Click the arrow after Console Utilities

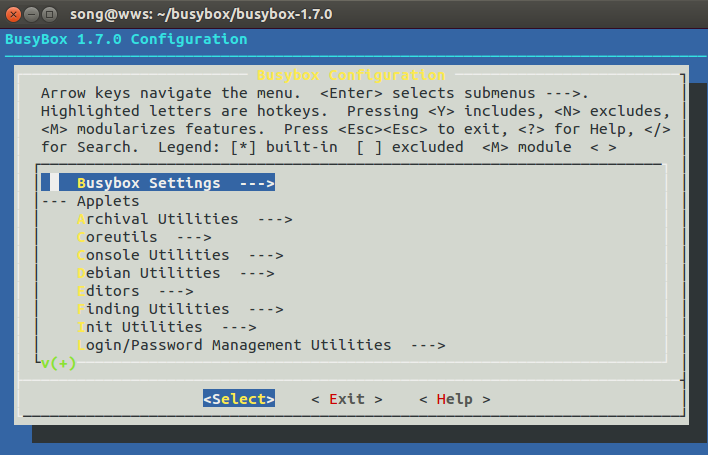pyautogui.click(x=266, y=255)
